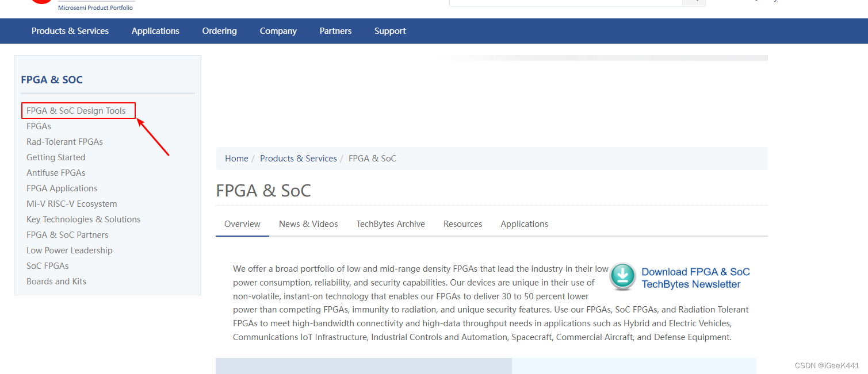Click the FPGA & SOC sidebar heading

coord(52,80)
